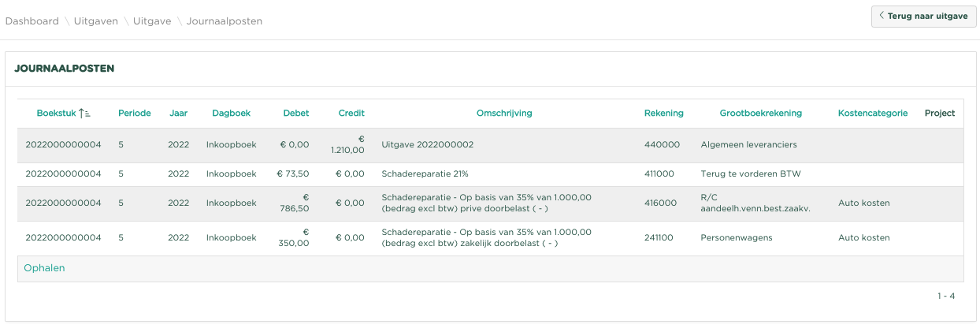Screen dimensions: 980x332
Task: Click the Project column header
Action: pyautogui.click(x=939, y=114)
